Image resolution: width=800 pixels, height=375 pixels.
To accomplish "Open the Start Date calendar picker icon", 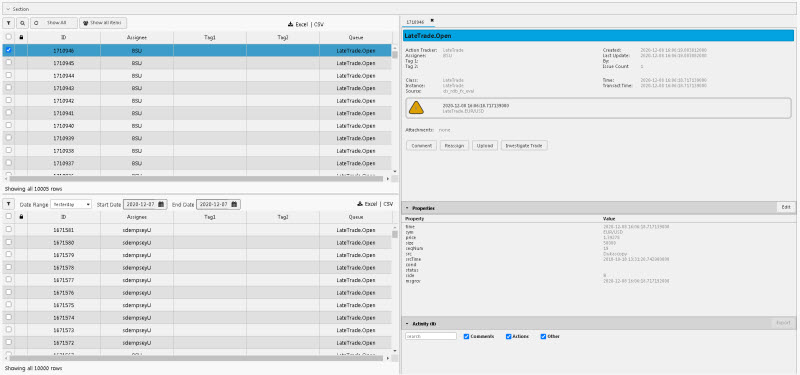I will (x=161, y=204).
